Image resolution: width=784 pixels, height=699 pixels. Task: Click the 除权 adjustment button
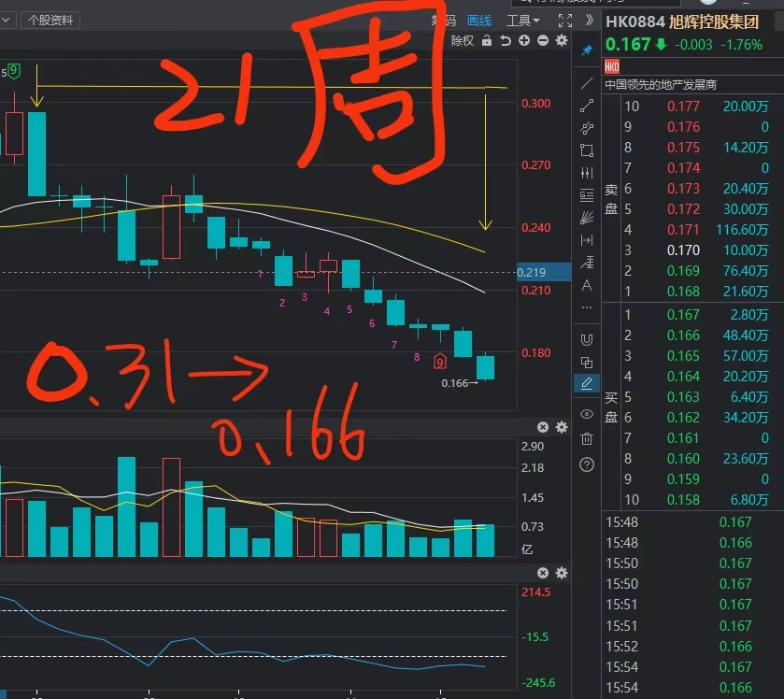[462, 40]
